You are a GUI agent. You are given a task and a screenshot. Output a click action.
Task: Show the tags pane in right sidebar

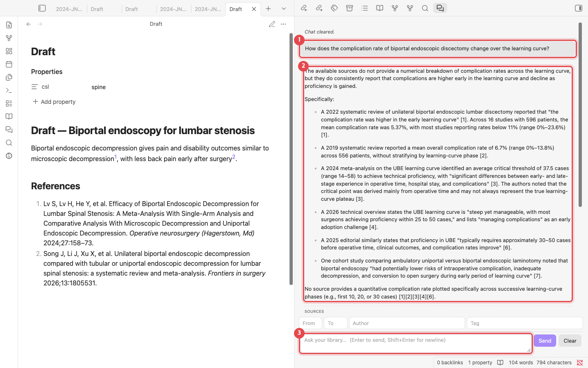point(334,8)
